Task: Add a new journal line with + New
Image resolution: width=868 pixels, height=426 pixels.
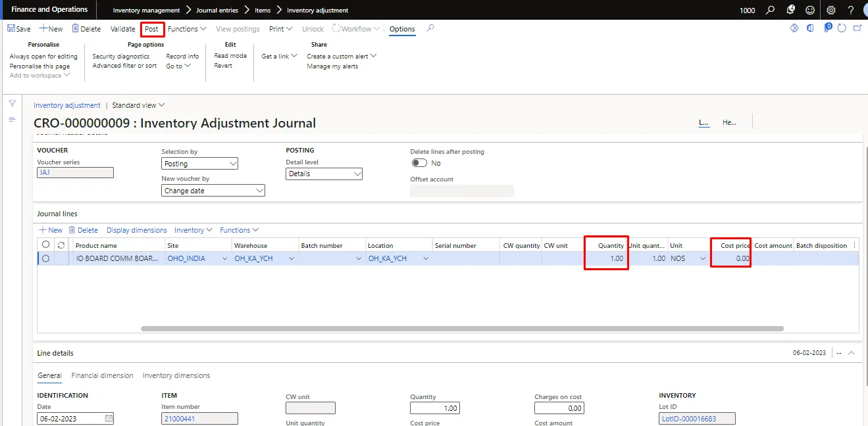Action: coord(51,230)
